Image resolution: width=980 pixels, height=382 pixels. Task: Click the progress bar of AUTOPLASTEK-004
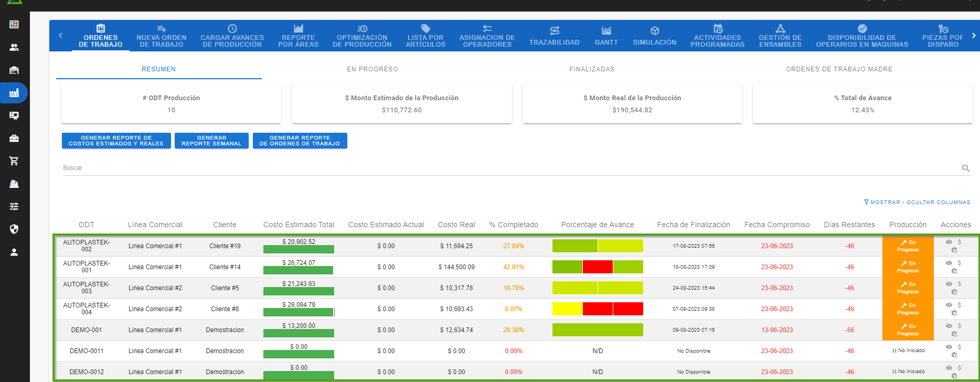[x=598, y=309]
